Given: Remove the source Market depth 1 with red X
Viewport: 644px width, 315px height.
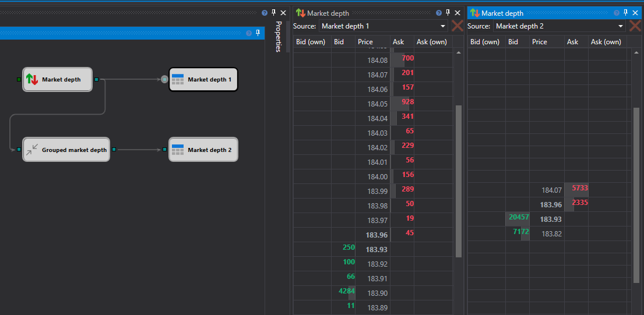Looking at the screenshot, I should [457, 26].
